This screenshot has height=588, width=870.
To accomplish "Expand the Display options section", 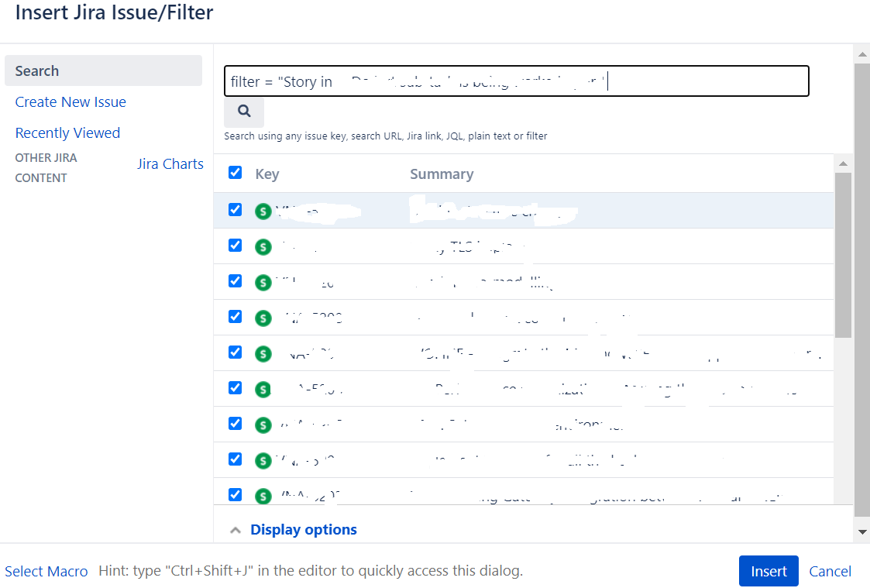I will (x=304, y=530).
